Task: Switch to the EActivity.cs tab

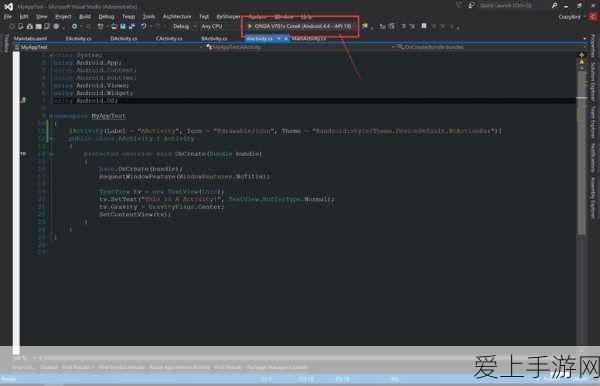Action: [x=78, y=39]
